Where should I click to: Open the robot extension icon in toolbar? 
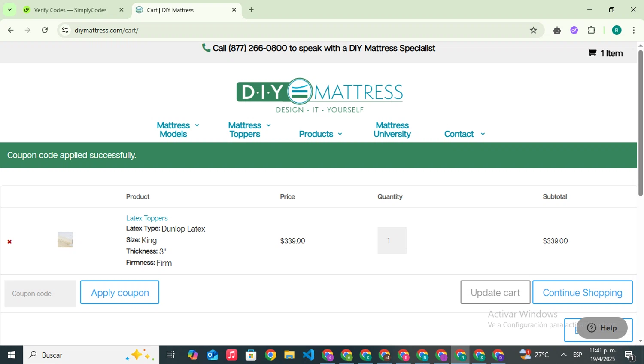point(557,30)
